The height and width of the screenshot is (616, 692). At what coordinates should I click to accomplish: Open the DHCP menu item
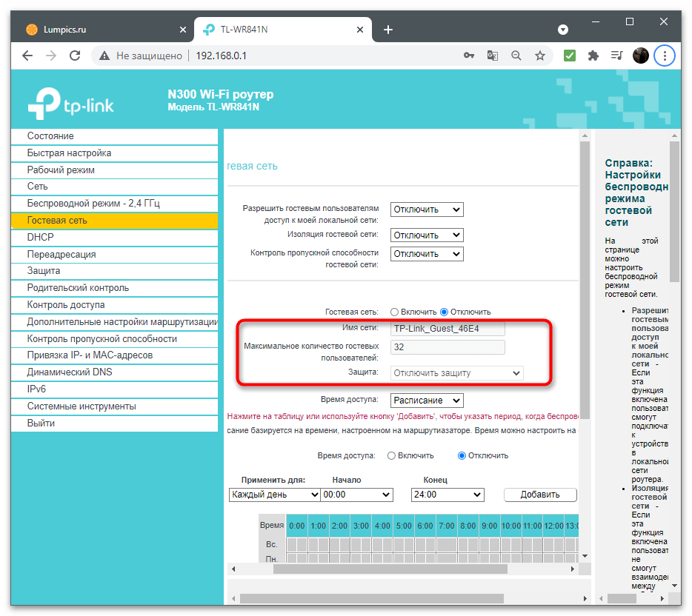(x=40, y=237)
